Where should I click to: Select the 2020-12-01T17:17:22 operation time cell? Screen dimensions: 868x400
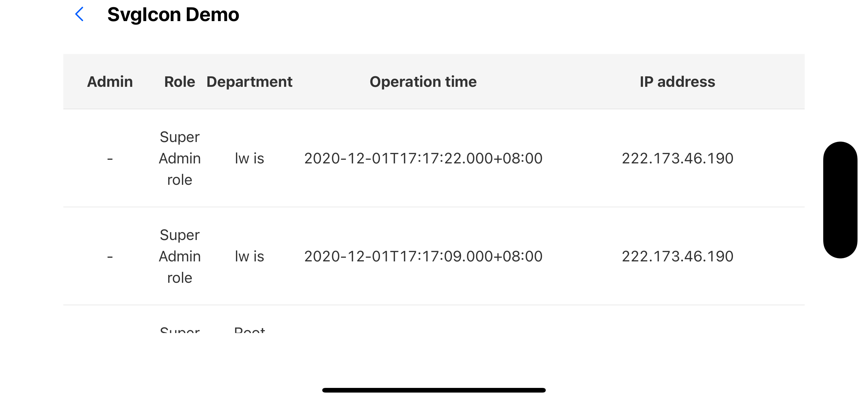pyautogui.click(x=423, y=158)
